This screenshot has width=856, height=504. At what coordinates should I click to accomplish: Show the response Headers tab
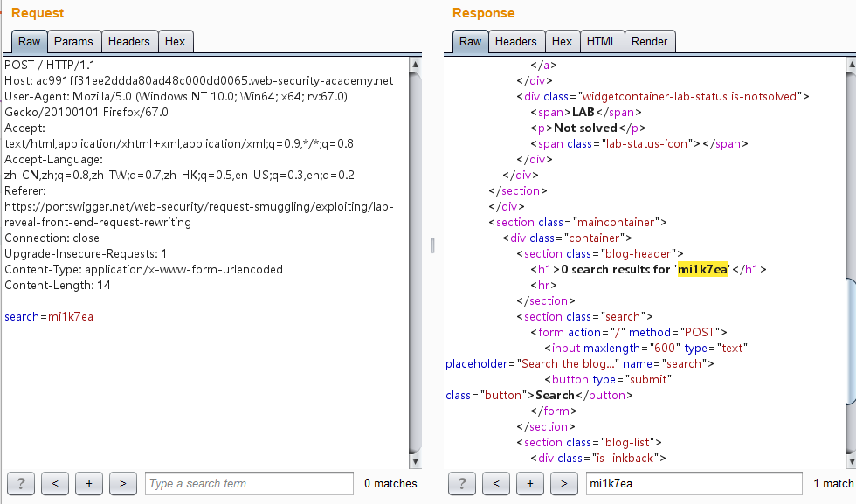coord(515,41)
